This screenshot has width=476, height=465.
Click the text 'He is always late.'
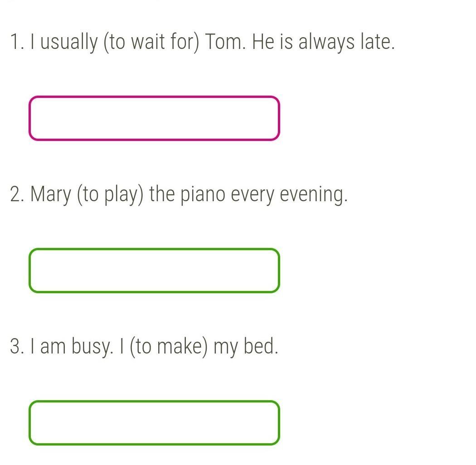coord(323,43)
